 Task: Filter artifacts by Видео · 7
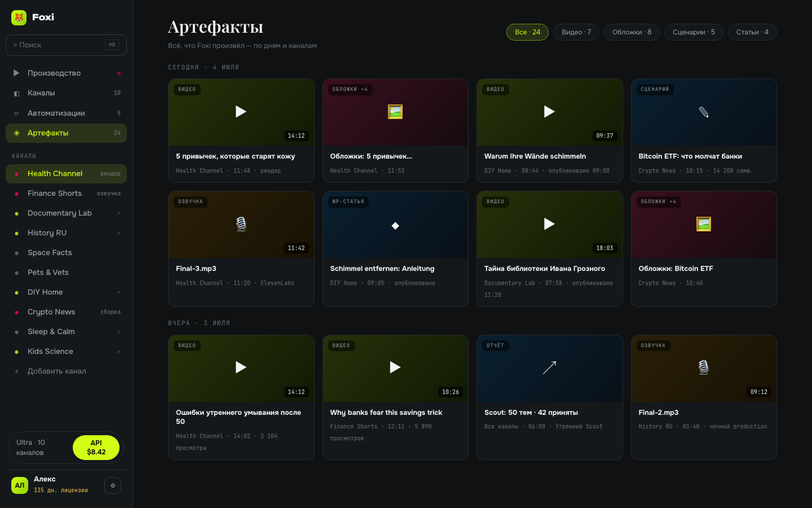[576, 32]
